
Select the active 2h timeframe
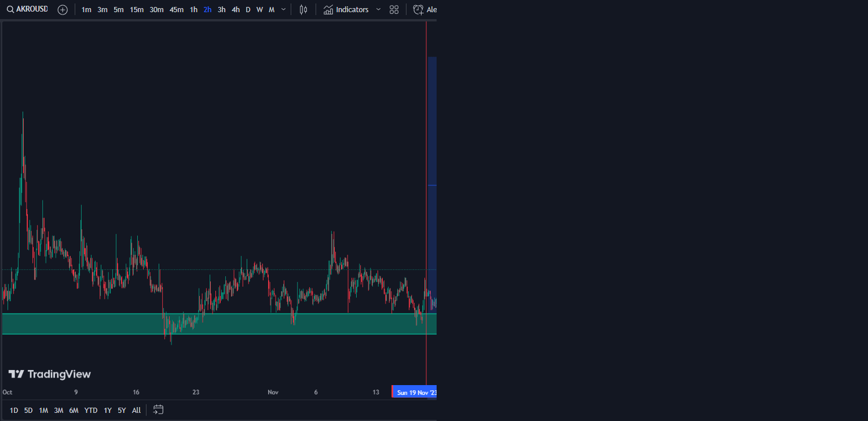pyautogui.click(x=207, y=10)
